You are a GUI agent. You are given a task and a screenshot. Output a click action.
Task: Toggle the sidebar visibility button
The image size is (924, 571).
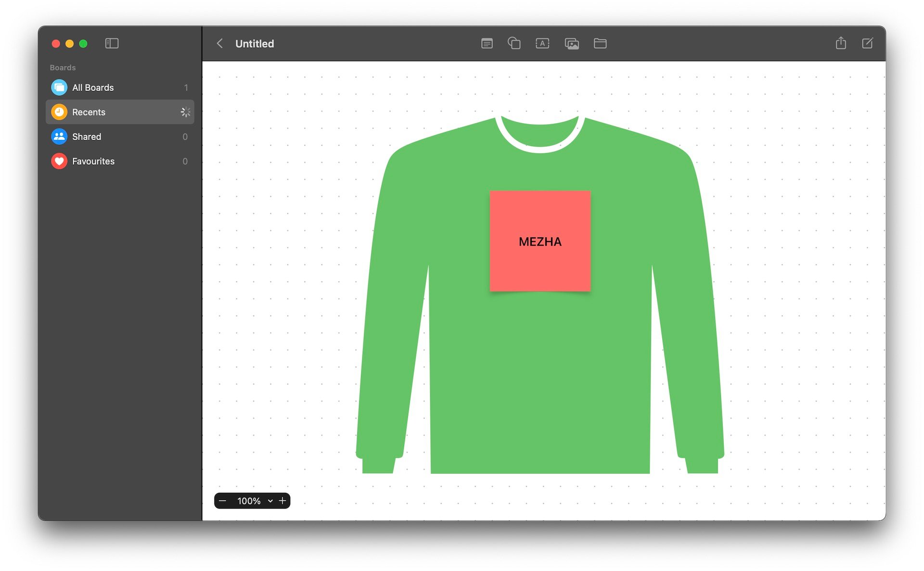pos(112,43)
